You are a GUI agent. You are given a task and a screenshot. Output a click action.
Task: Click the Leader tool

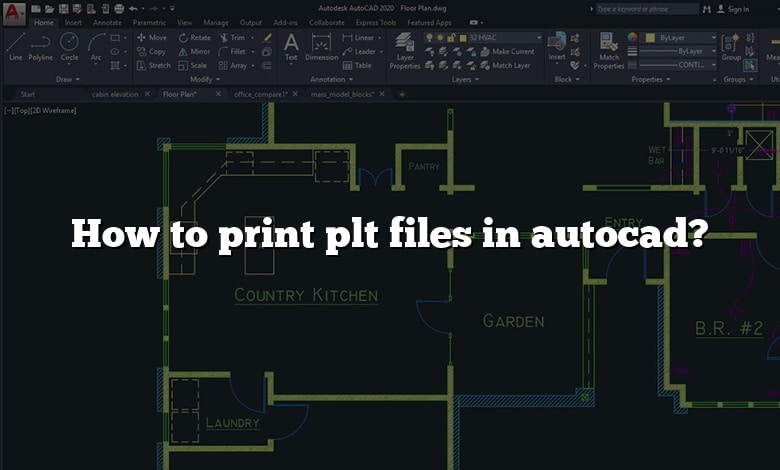tap(359, 51)
